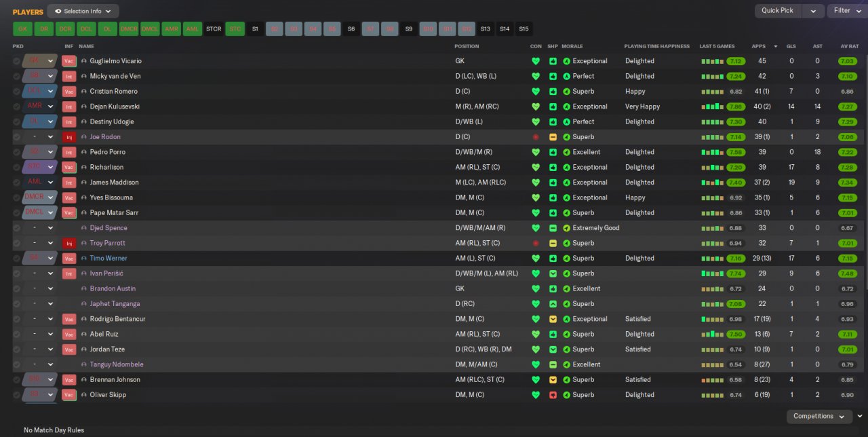The image size is (868, 437).
Task: Click the red condition icon for Troy Parrott
Action: point(536,243)
